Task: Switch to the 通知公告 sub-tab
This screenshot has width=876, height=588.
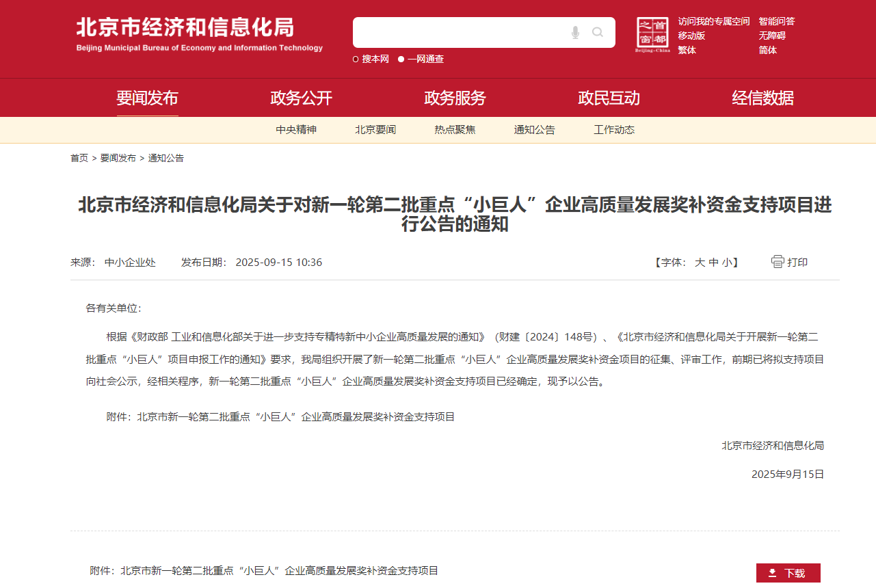Action: coord(534,130)
